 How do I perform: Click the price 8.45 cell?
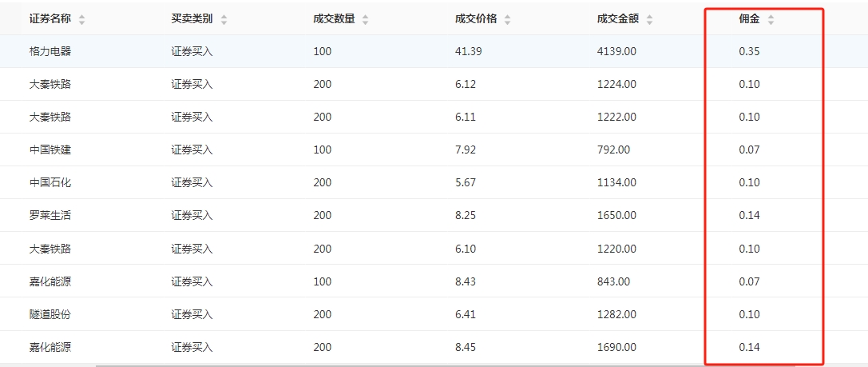(x=466, y=348)
